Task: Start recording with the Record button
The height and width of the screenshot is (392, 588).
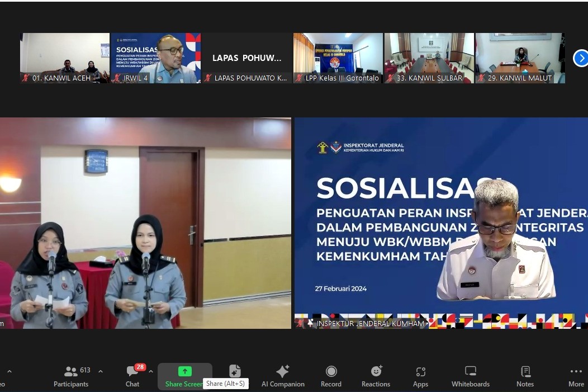Action: (331, 376)
